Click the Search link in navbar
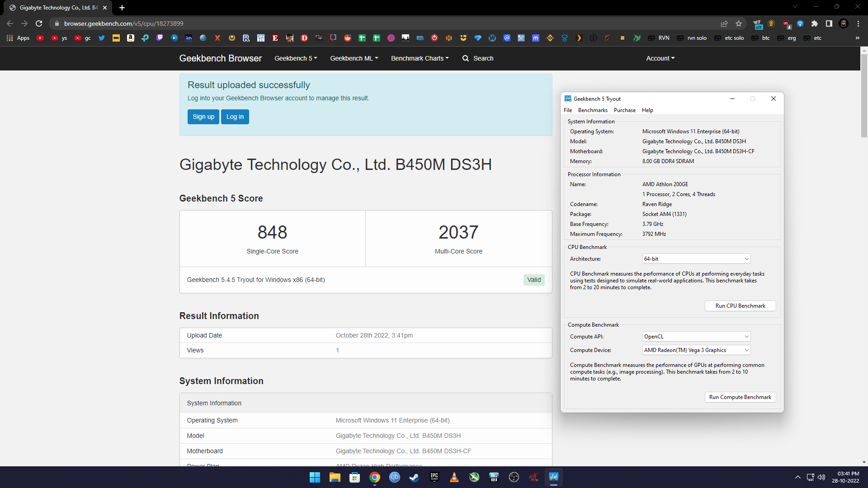Image resolution: width=868 pixels, height=488 pixels. tap(478, 58)
